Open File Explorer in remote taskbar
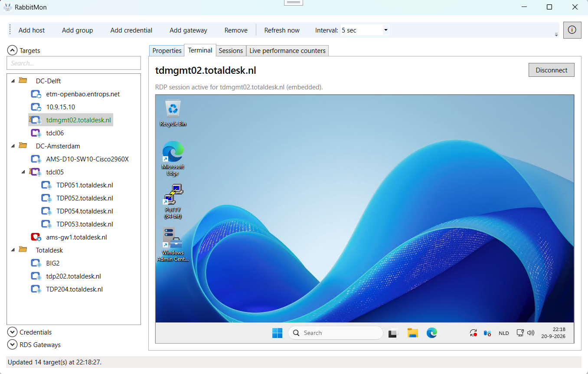The width and height of the screenshot is (588, 374). tap(412, 333)
